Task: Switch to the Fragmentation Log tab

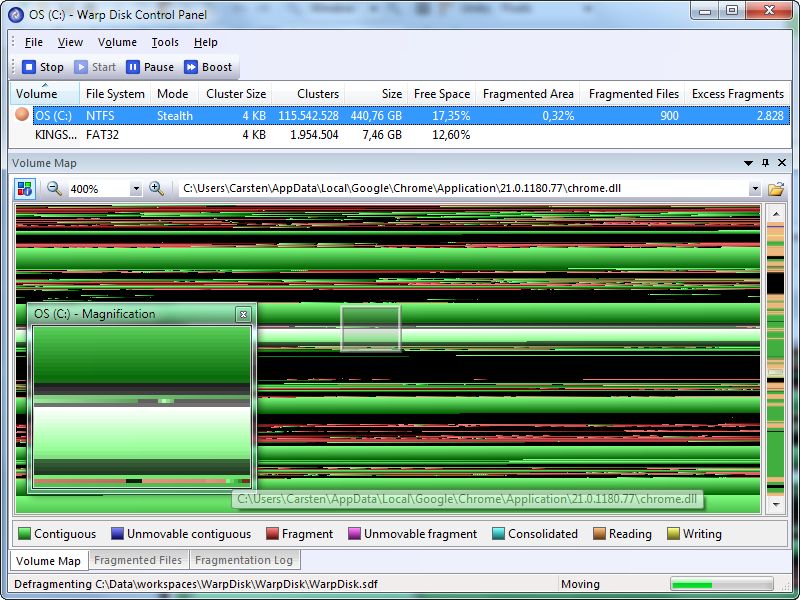Action: 244,560
